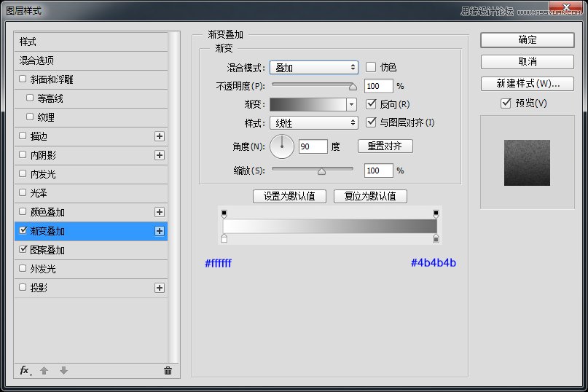The image size is (588, 392).
Task: Enable 等高线 checkbox
Action: coord(30,98)
